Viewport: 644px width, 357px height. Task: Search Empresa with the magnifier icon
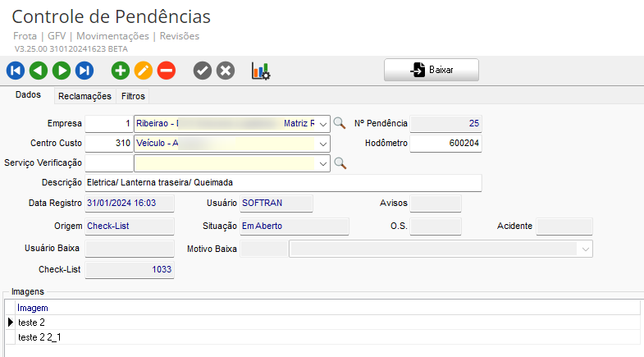tap(340, 124)
